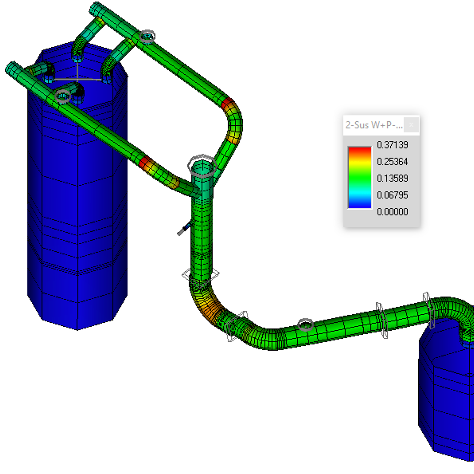Click the 2-Sus W+P legend title

point(374,125)
